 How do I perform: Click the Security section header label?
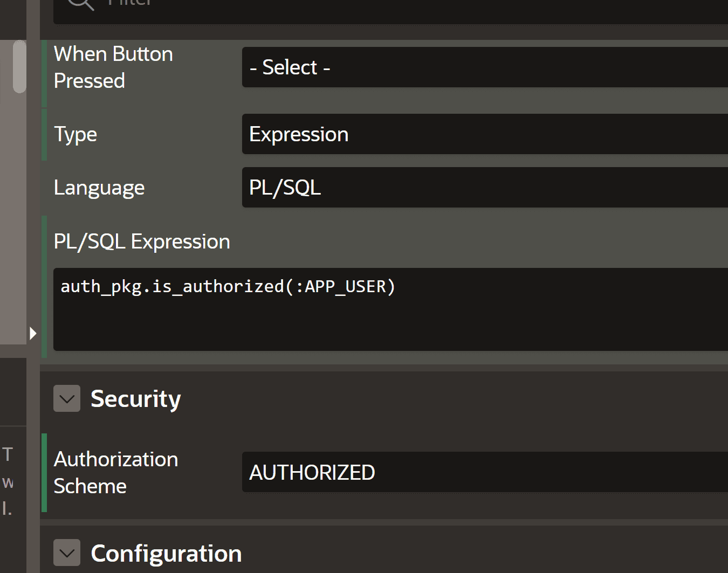[x=135, y=398]
